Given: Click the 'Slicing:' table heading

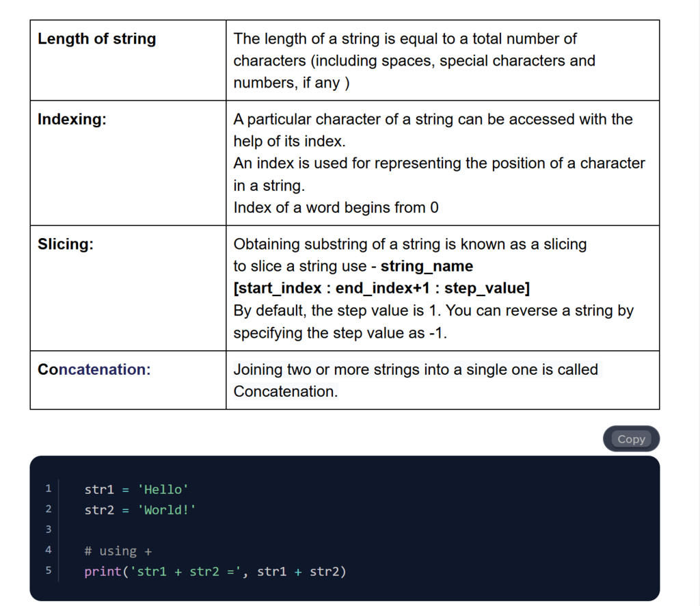Looking at the screenshot, I should click(x=66, y=244).
